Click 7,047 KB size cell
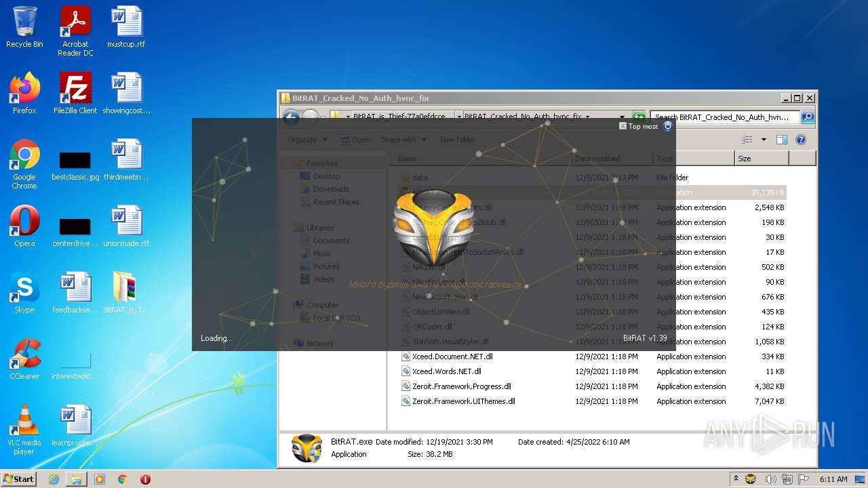The image size is (868, 488). (x=769, y=401)
